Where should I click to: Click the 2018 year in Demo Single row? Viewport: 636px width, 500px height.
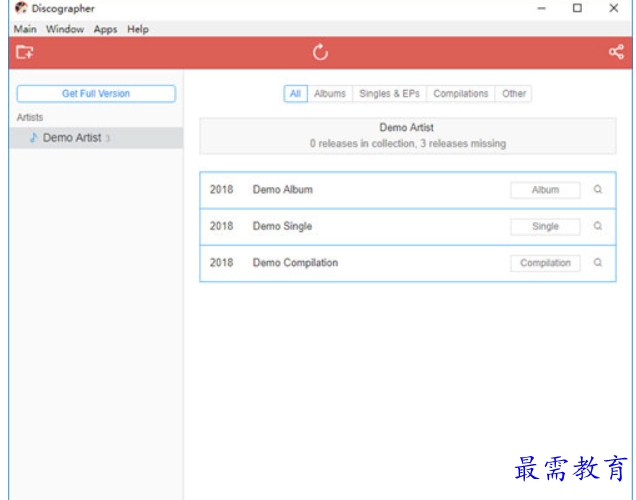(221, 226)
